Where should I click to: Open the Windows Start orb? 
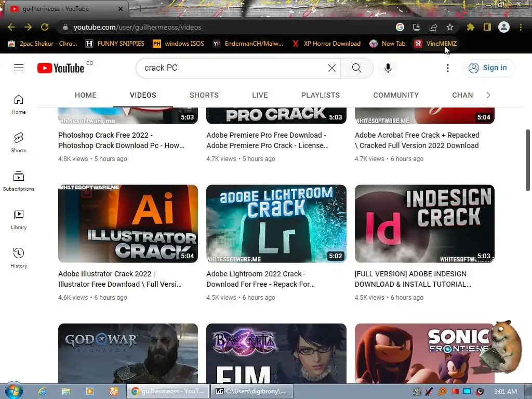(14, 391)
